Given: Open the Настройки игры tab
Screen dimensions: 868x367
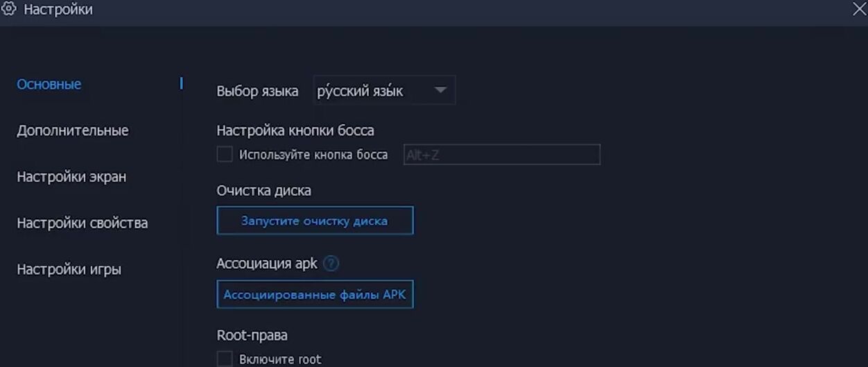Looking at the screenshot, I should [x=69, y=269].
